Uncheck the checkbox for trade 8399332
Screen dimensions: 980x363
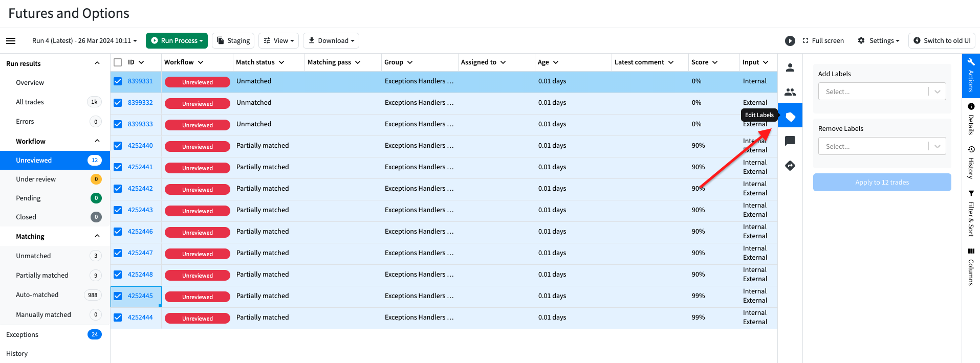tap(118, 103)
